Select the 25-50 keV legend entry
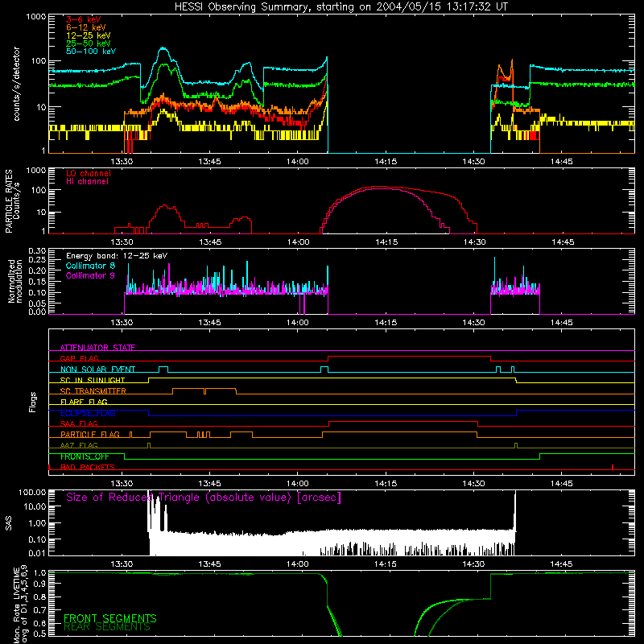This screenshot has width=644, height=644. [88, 43]
